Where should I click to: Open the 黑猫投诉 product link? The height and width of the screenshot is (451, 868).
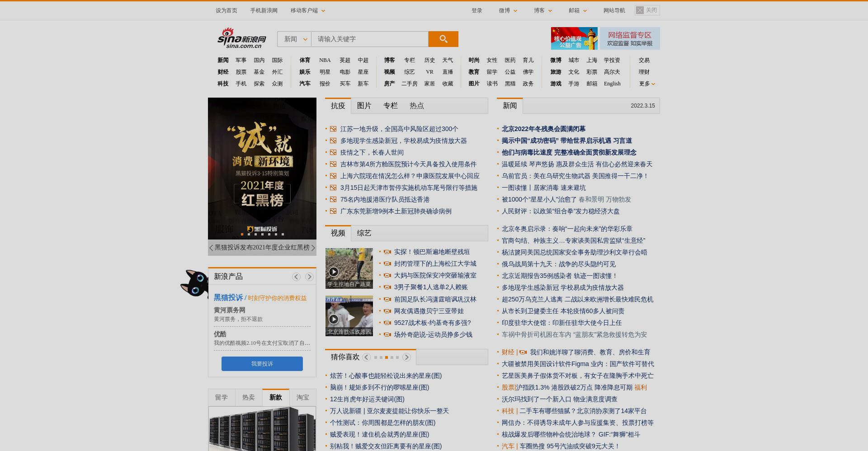pos(228,297)
